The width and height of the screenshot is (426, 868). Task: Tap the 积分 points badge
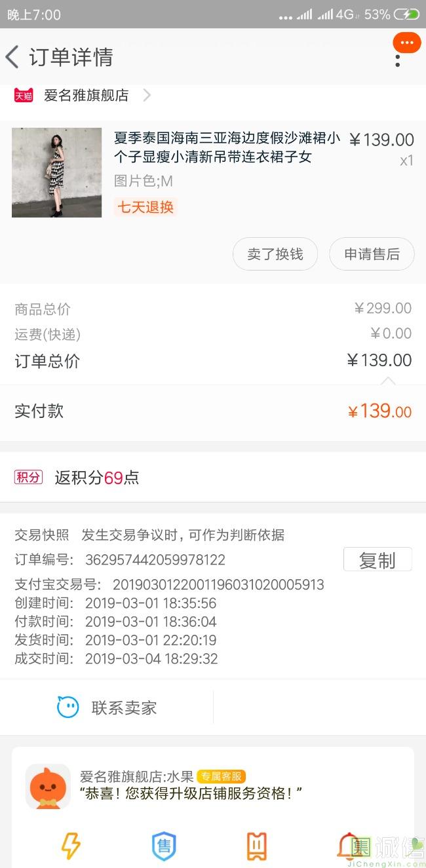(x=28, y=477)
